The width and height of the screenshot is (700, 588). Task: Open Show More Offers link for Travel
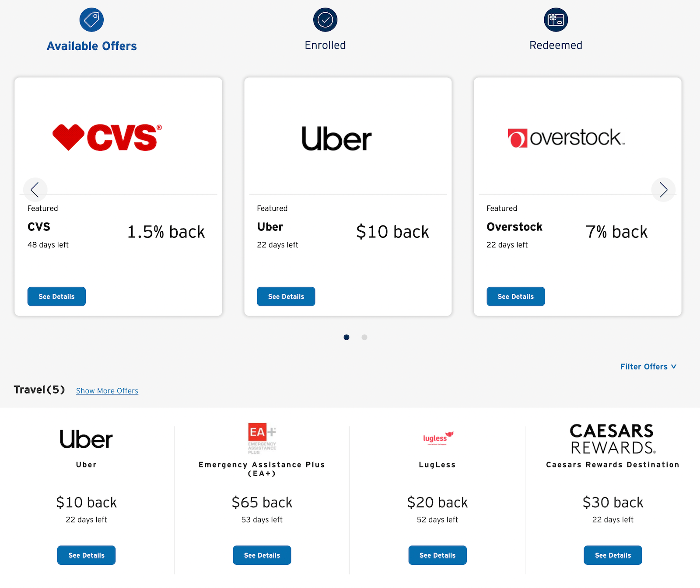click(x=107, y=391)
